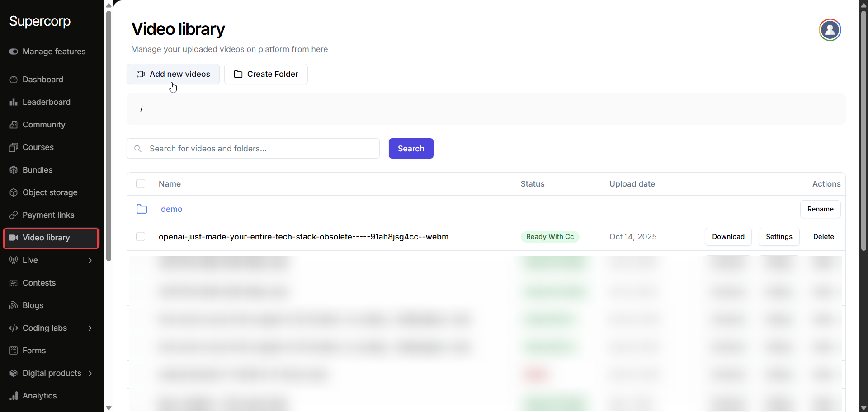Click the Blogs RSS feed icon

pyautogui.click(x=14, y=305)
